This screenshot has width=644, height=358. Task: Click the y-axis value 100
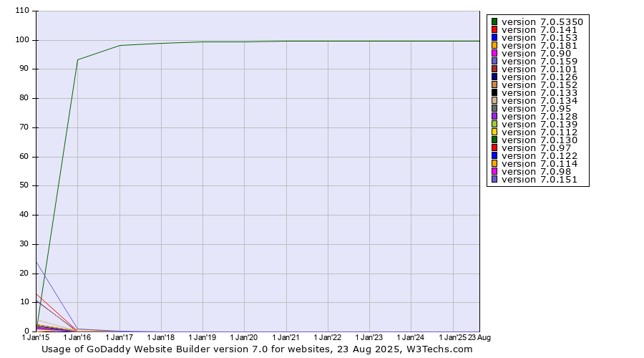pyautogui.click(x=21, y=40)
